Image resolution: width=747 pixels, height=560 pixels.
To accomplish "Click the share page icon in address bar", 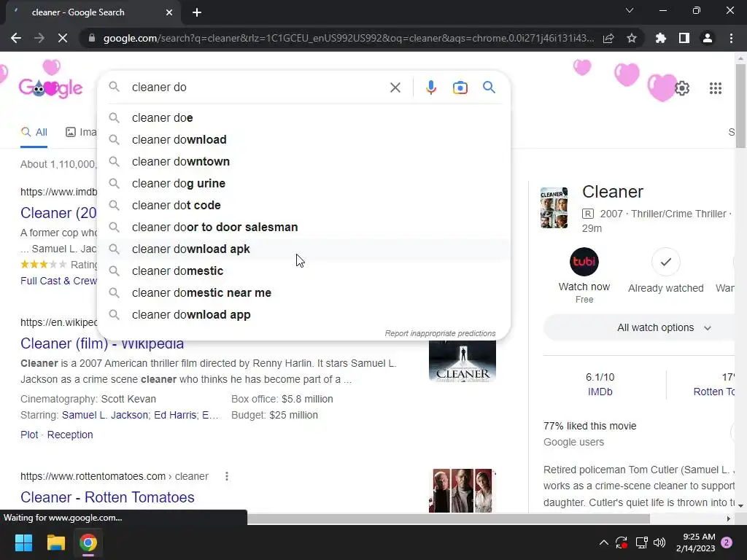I will (x=608, y=38).
